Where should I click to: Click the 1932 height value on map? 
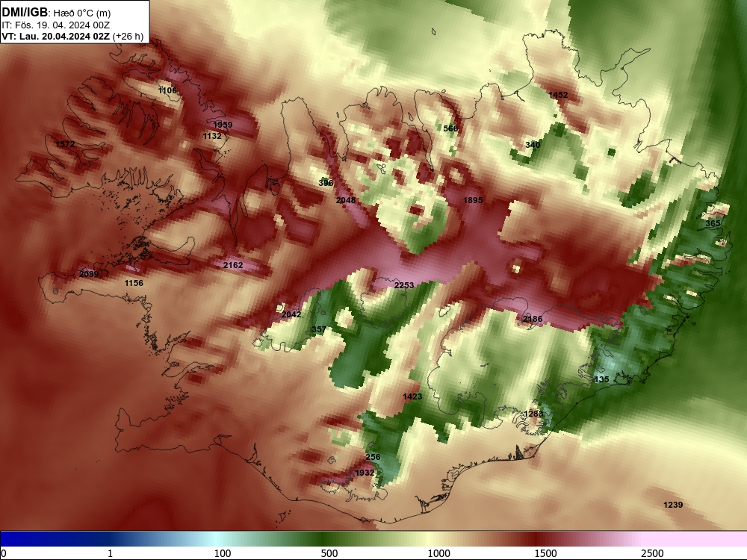coord(365,473)
